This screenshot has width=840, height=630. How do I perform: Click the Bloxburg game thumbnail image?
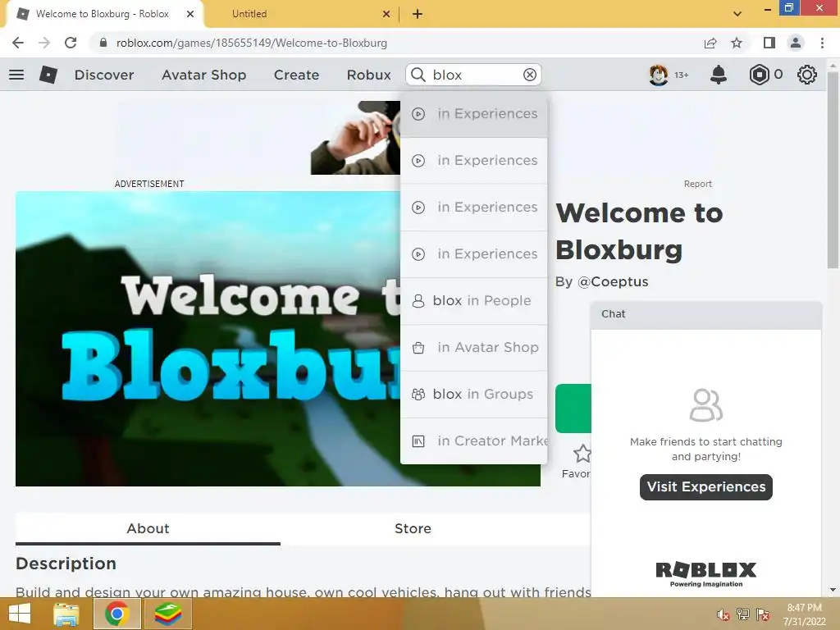[x=208, y=339]
